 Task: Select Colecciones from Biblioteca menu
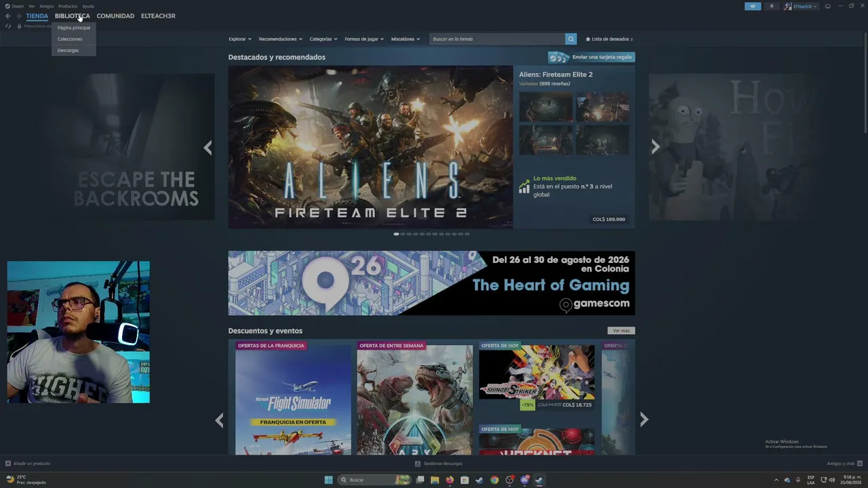tap(74, 39)
